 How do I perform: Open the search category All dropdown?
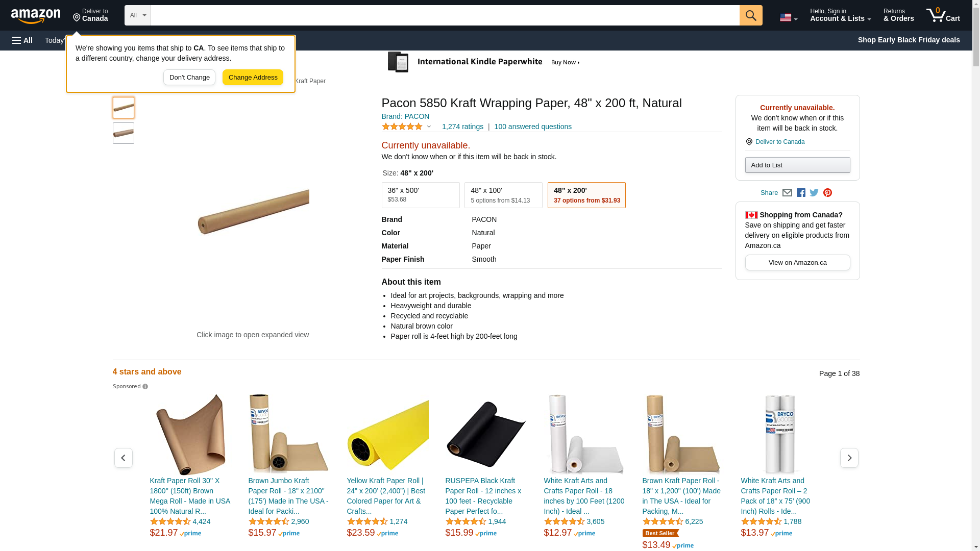(x=137, y=15)
